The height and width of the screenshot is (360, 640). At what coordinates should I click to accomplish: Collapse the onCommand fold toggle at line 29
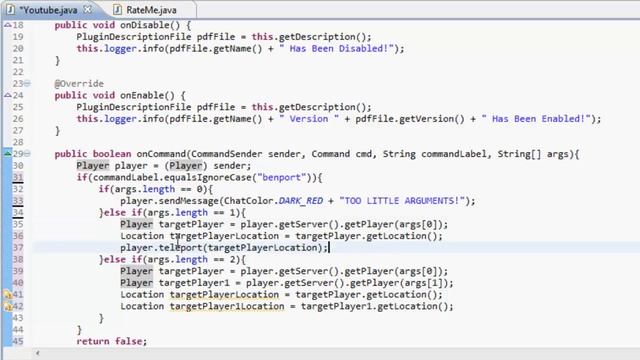coord(27,153)
